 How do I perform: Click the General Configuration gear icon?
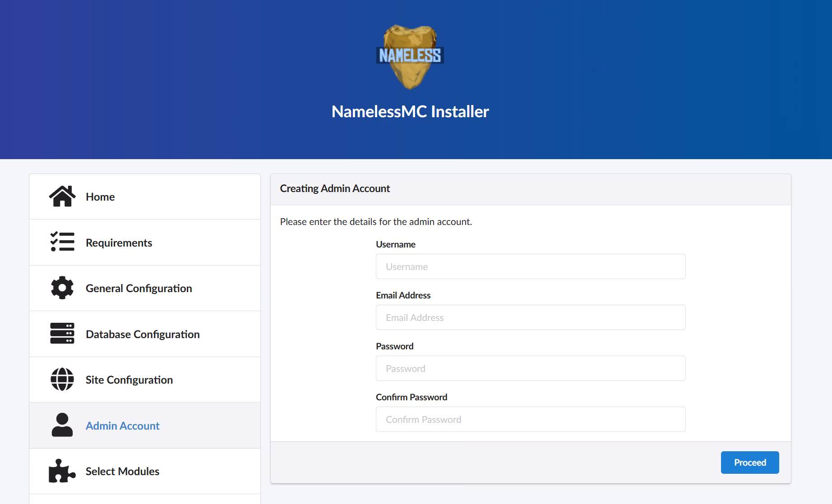62,288
